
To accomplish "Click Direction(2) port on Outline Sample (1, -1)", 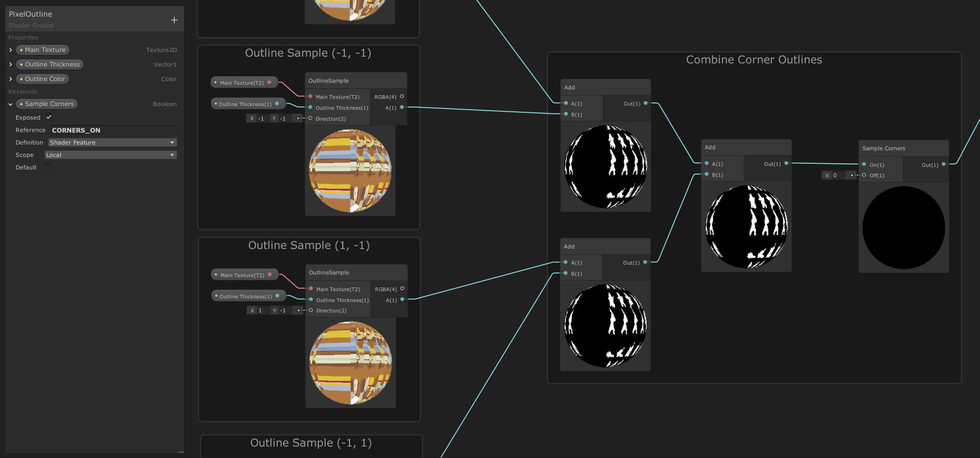I will click(311, 310).
